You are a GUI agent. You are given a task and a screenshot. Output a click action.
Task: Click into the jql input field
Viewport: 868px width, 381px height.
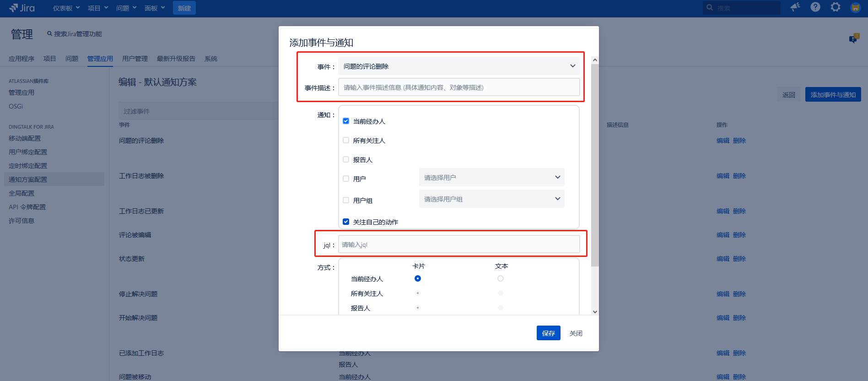point(459,245)
